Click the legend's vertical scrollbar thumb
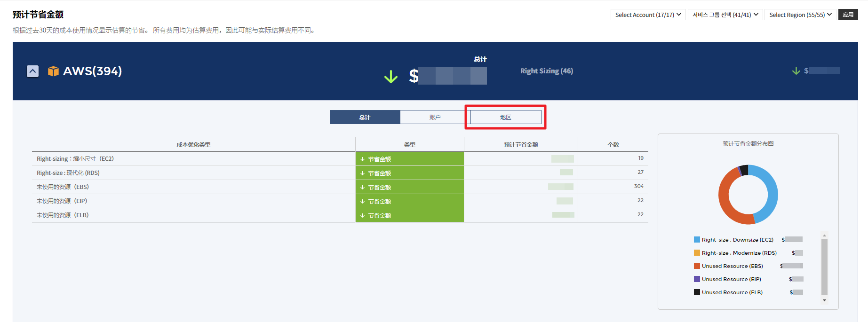 (x=824, y=267)
